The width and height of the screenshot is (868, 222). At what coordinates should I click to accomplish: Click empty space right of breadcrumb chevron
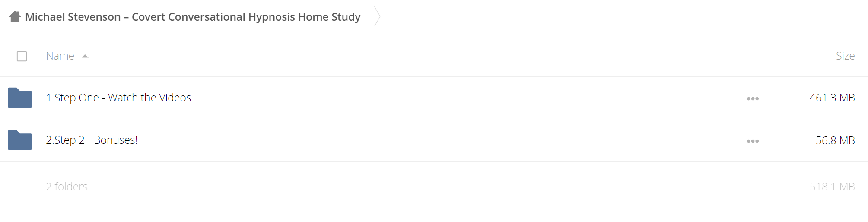(622, 17)
